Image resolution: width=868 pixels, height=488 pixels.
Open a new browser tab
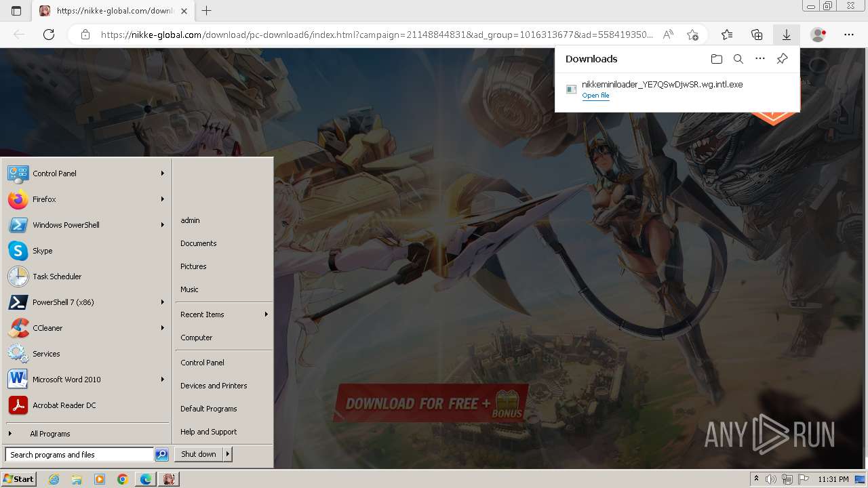point(207,11)
